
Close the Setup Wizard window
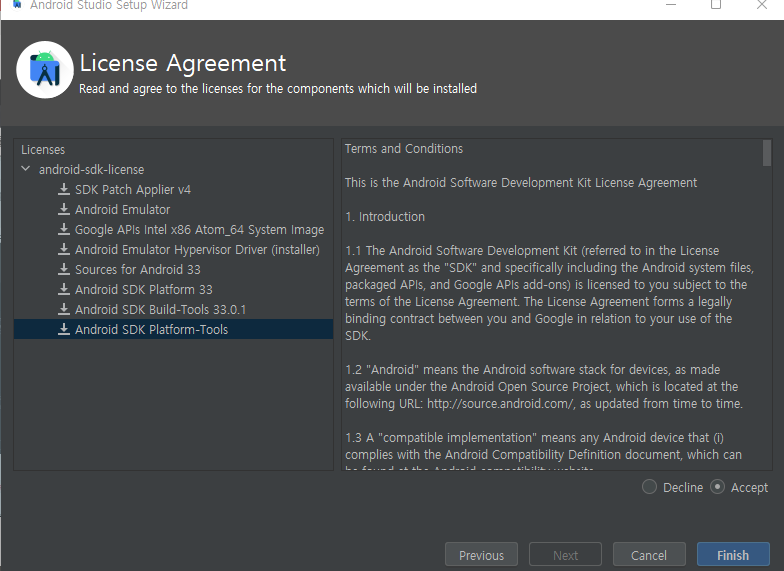[762, 4]
